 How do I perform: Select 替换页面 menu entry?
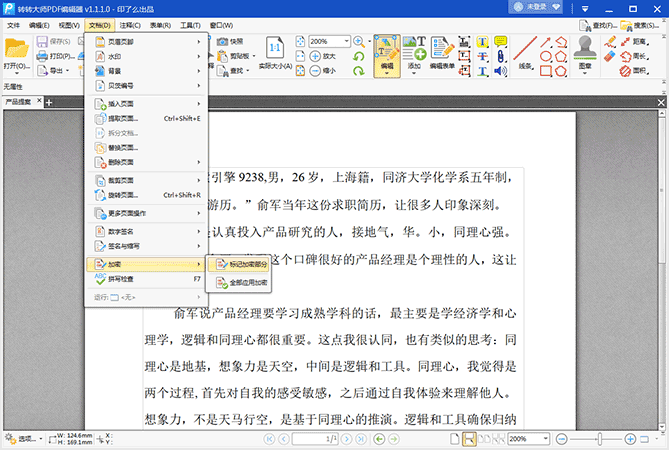point(146,148)
